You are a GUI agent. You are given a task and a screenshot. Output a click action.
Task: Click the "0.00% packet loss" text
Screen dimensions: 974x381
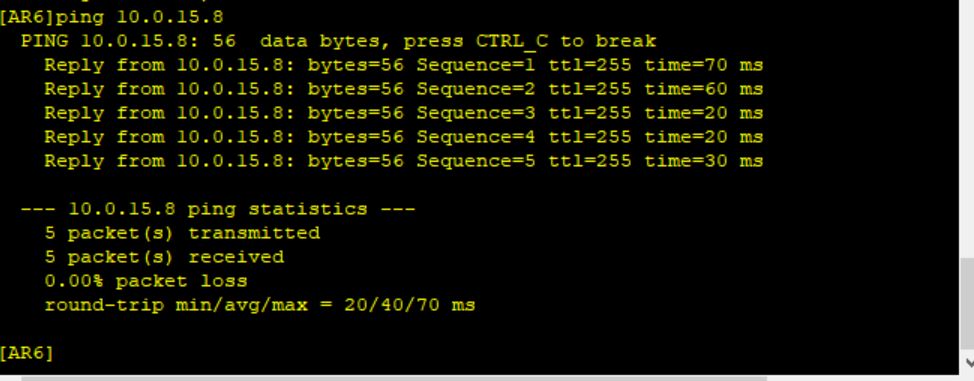(146, 281)
